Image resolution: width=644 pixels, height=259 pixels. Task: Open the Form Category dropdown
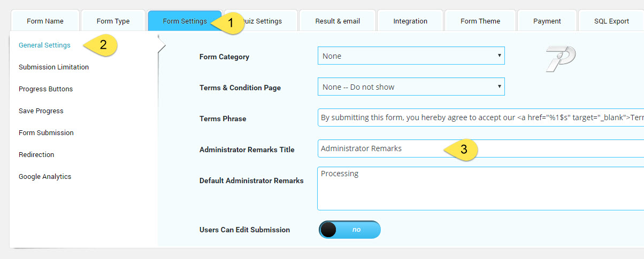pos(411,56)
